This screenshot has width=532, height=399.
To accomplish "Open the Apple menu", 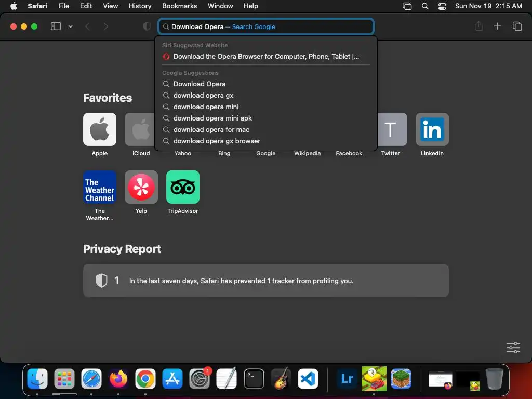I will [x=14, y=6].
